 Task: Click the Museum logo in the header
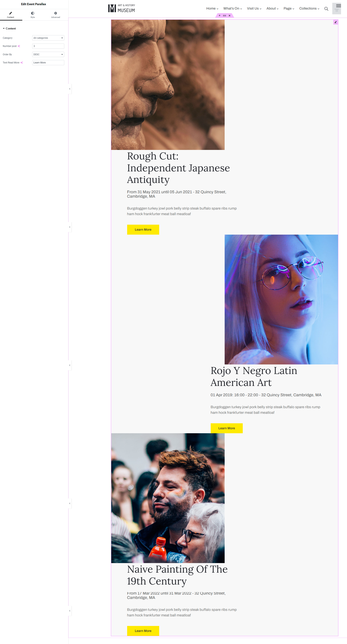click(x=122, y=8)
